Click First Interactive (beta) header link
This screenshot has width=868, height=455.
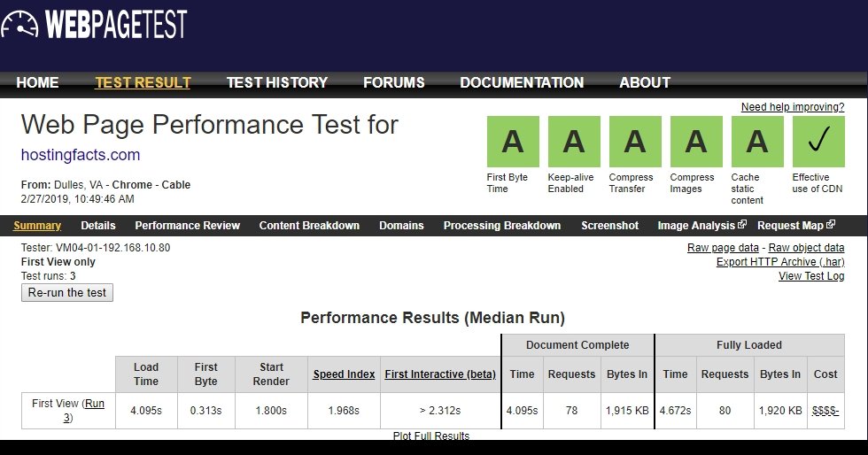(x=440, y=374)
